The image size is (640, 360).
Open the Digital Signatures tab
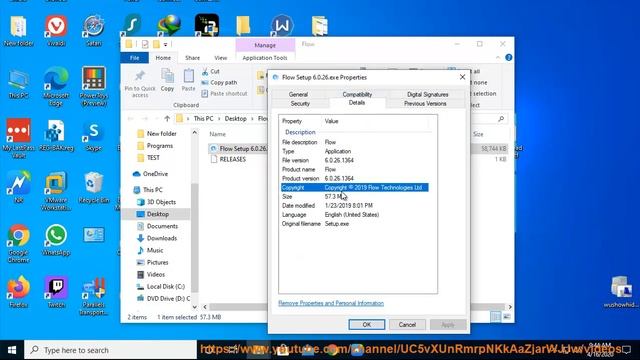(x=427, y=94)
